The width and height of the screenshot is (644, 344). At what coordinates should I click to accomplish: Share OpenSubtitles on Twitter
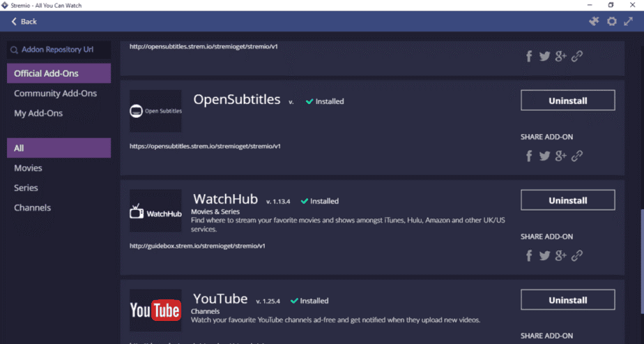pyautogui.click(x=544, y=156)
